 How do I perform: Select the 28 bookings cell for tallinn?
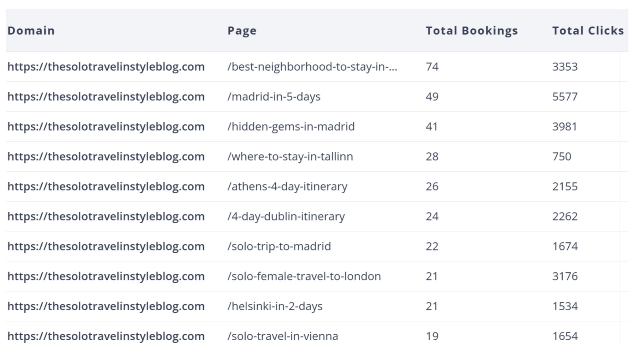coord(432,156)
